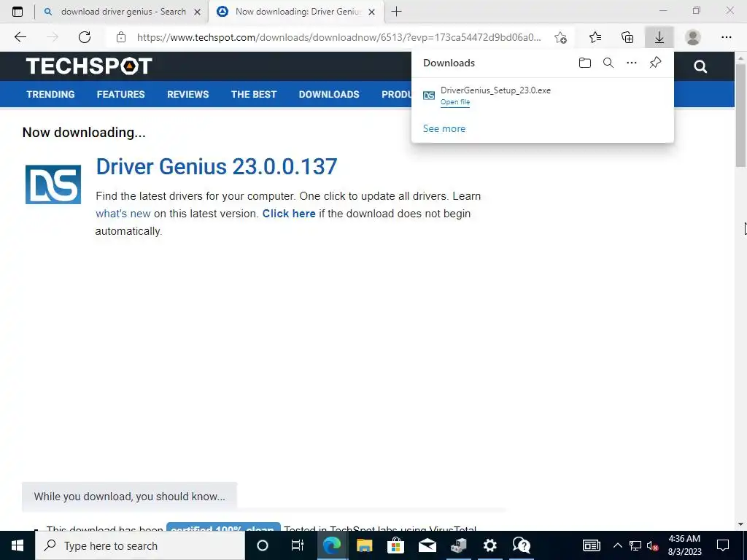Click Open file under DriverGenius_Setup_23.0.exe
This screenshot has height=560, width=747.
pyautogui.click(x=455, y=102)
